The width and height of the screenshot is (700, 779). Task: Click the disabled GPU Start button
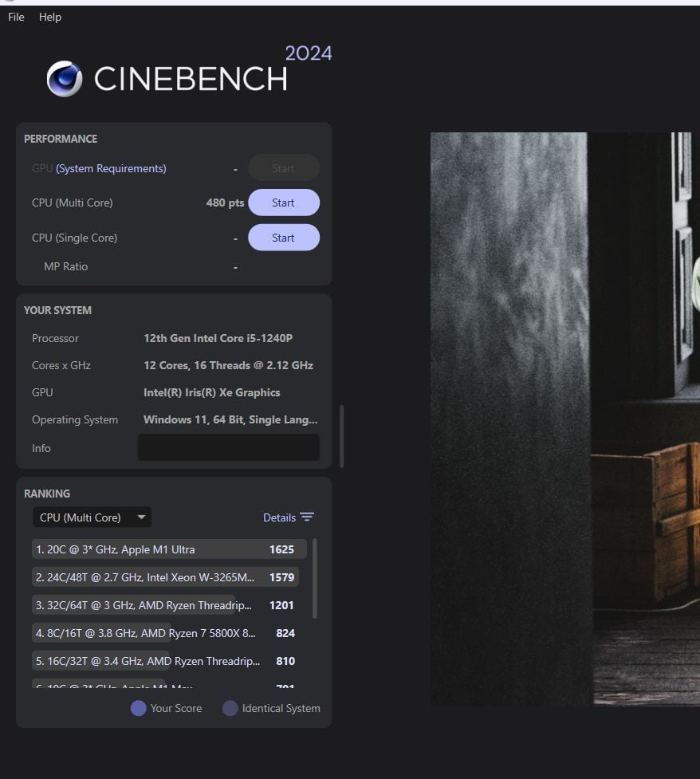284,168
